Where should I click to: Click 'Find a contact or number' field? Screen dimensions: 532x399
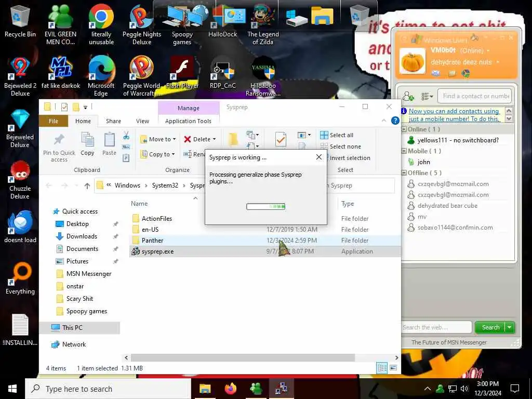(x=474, y=96)
